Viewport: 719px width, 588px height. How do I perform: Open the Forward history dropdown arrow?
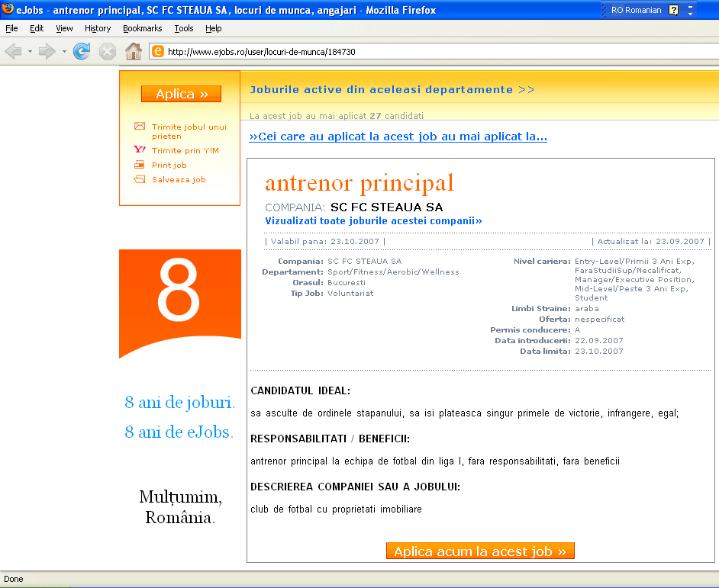click(x=64, y=51)
